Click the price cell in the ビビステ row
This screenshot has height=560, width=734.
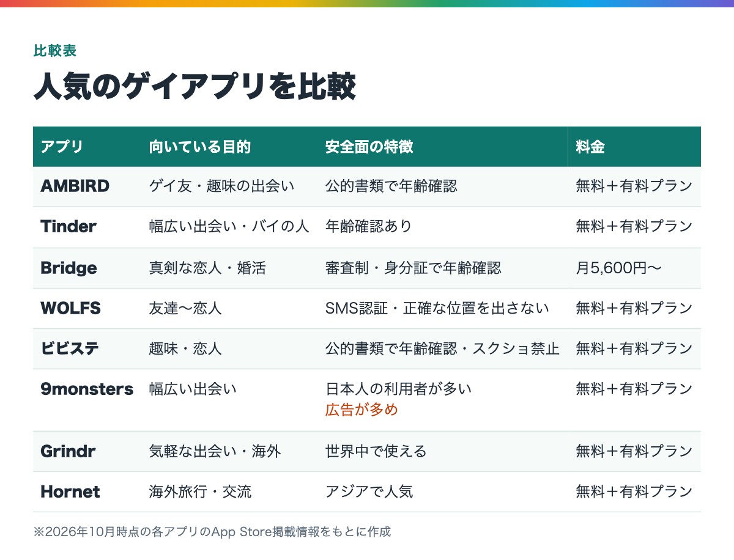[x=634, y=348]
